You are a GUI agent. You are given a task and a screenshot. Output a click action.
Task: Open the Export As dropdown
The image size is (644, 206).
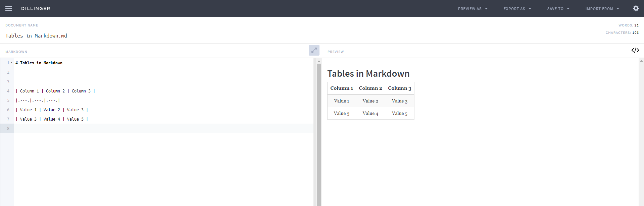pyautogui.click(x=517, y=9)
